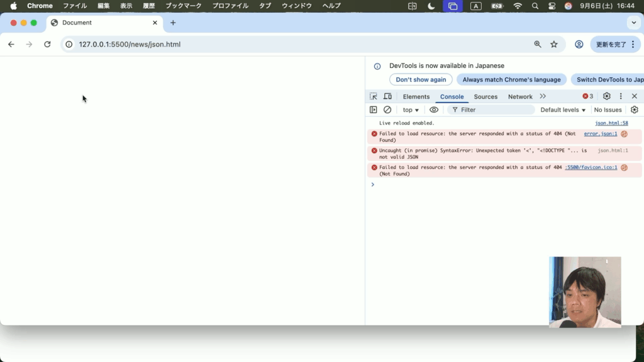Image resolution: width=644 pixels, height=362 pixels.
Task: Click the red error count badge
Action: click(588, 96)
